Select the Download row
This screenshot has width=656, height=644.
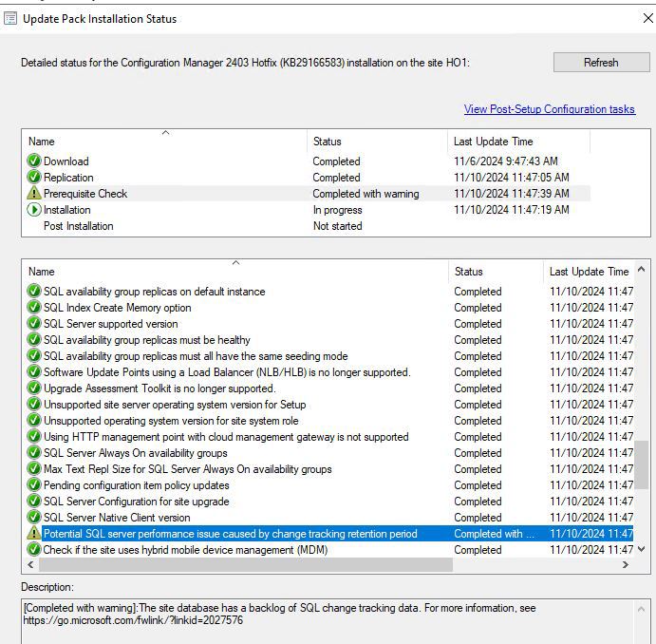point(307,161)
